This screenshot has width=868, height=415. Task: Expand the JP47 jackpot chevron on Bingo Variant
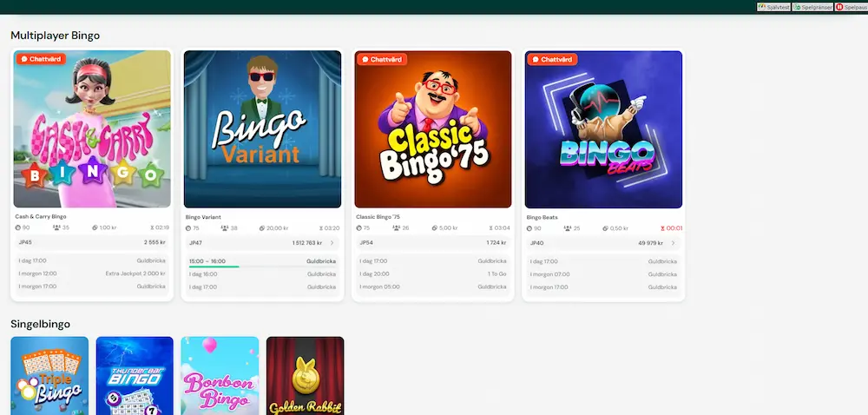(332, 243)
